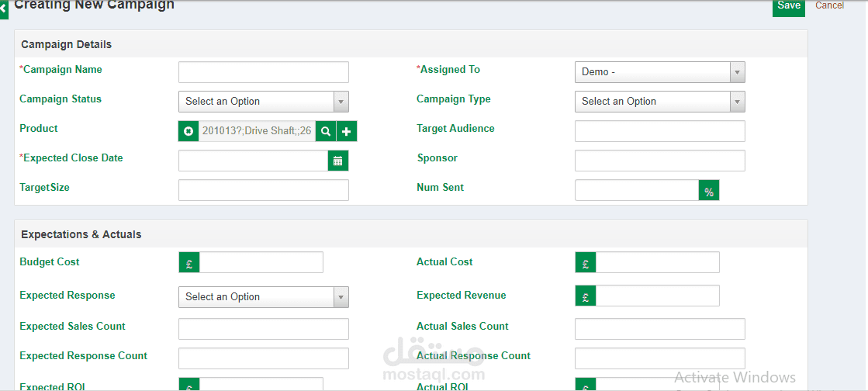The image size is (868, 391).
Task: Click the Num Sent input field
Action: pos(637,190)
